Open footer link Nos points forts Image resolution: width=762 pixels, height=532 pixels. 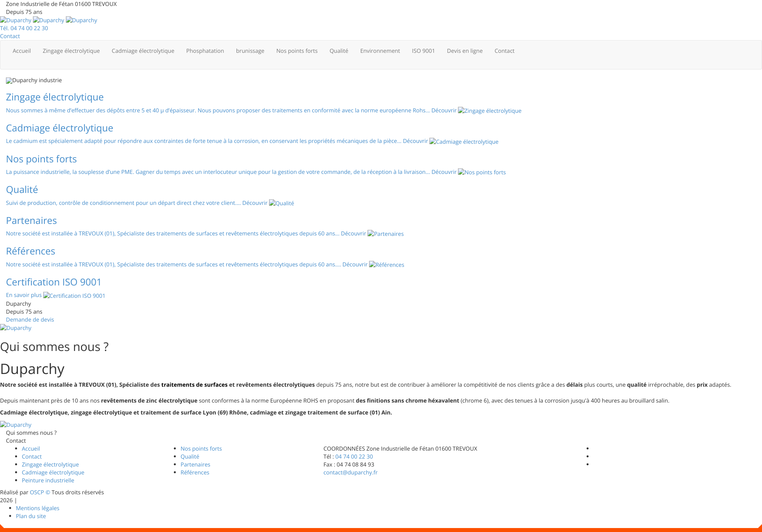click(x=201, y=449)
